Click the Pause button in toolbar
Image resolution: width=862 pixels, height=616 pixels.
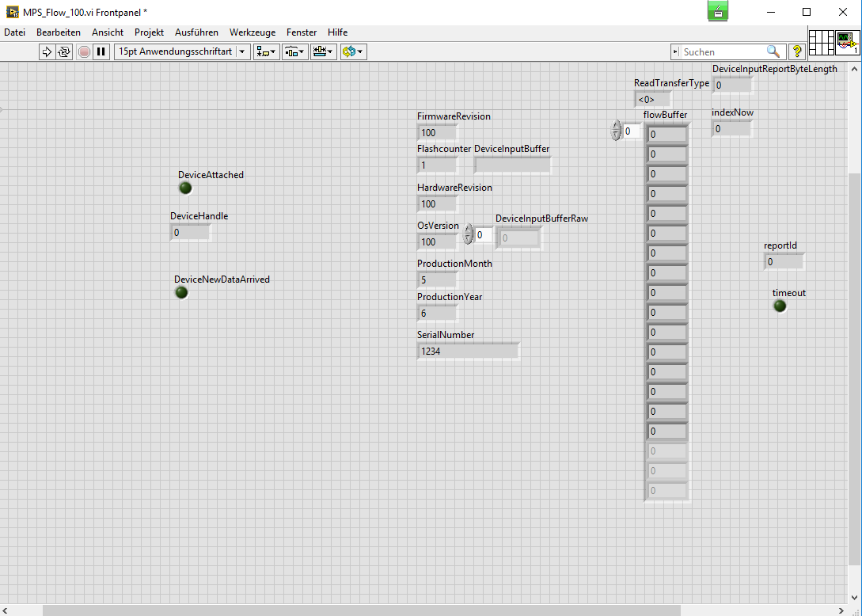[101, 51]
